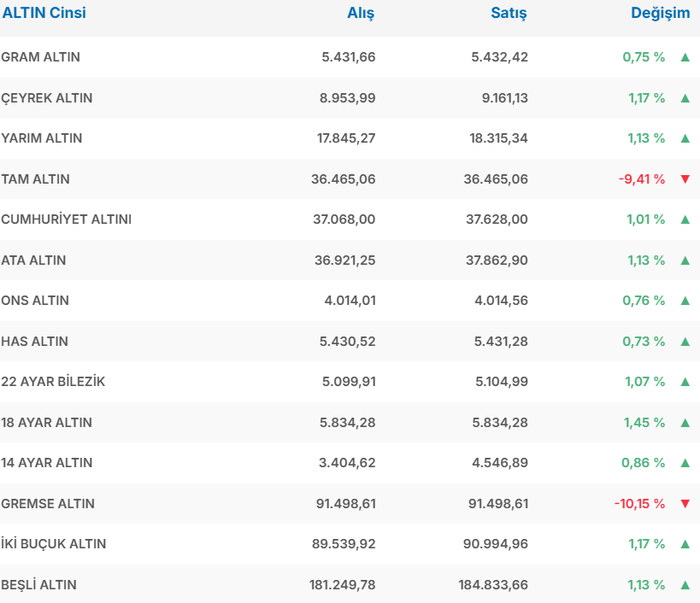The height and width of the screenshot is (603, 700).
Task: Click the up arrow beside ONS ALTIN change
Action: pyautogui.click(x=685, y=301)
